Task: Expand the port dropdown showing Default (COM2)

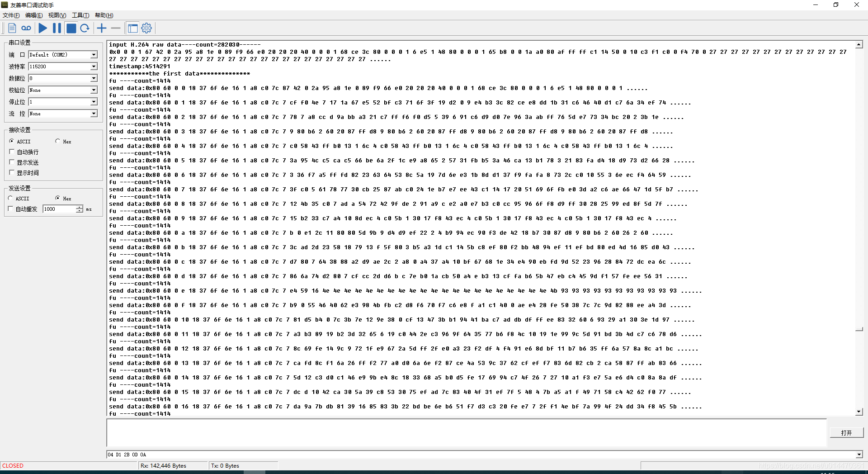Action: (94, 55)
